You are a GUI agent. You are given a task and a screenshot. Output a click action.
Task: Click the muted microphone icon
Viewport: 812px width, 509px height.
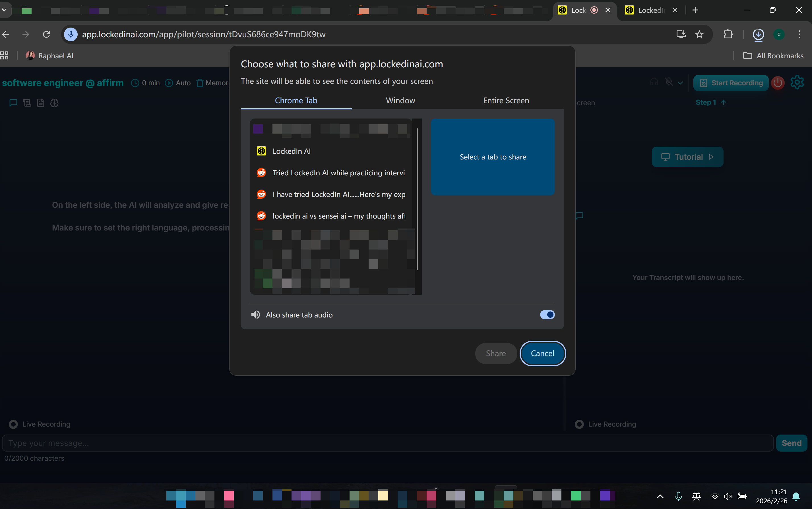[669, 82]
